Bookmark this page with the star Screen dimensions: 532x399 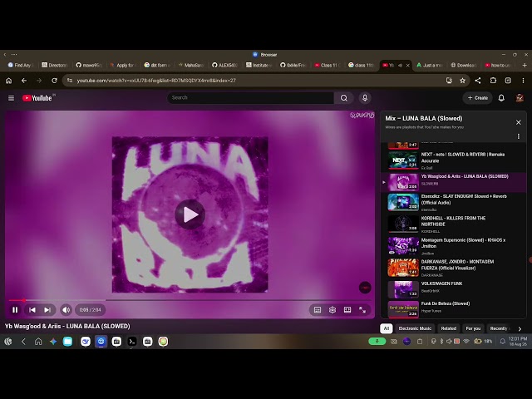point(462,81)
